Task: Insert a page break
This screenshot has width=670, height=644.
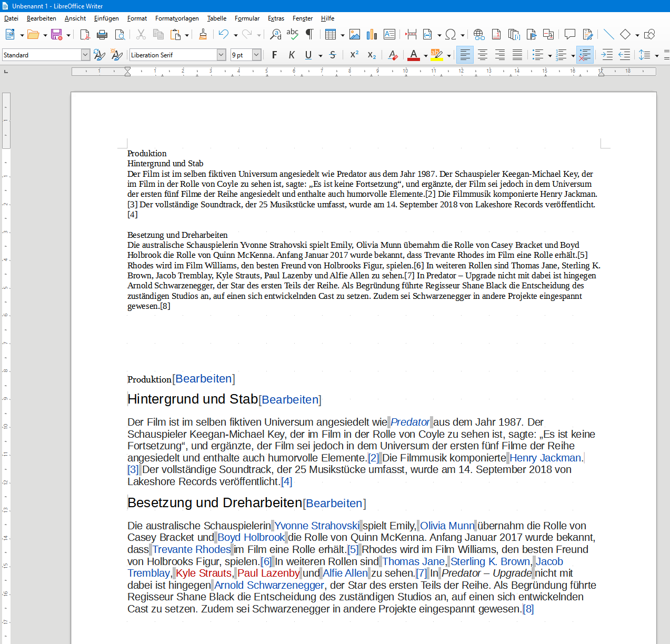Action: pyautogui.click(x=411, y=35)
